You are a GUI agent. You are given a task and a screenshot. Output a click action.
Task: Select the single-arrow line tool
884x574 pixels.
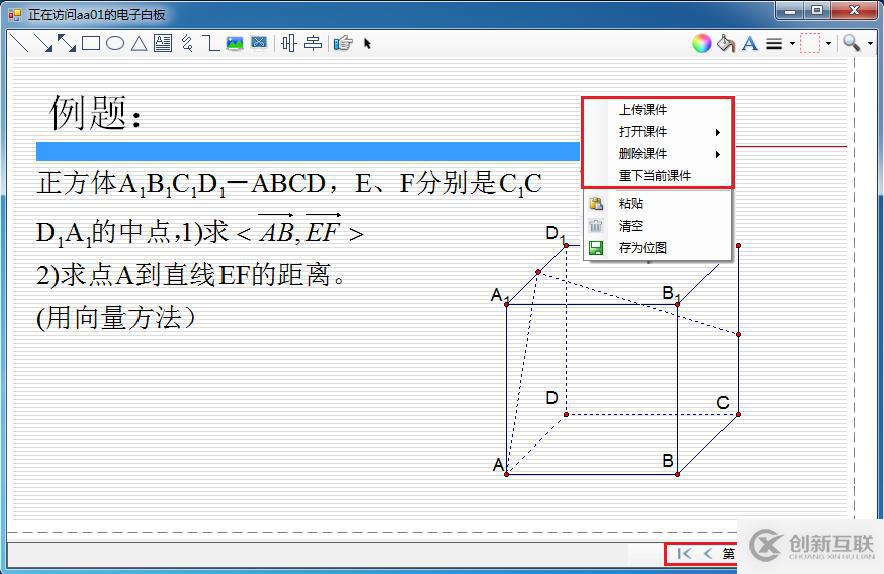point(43,43)
